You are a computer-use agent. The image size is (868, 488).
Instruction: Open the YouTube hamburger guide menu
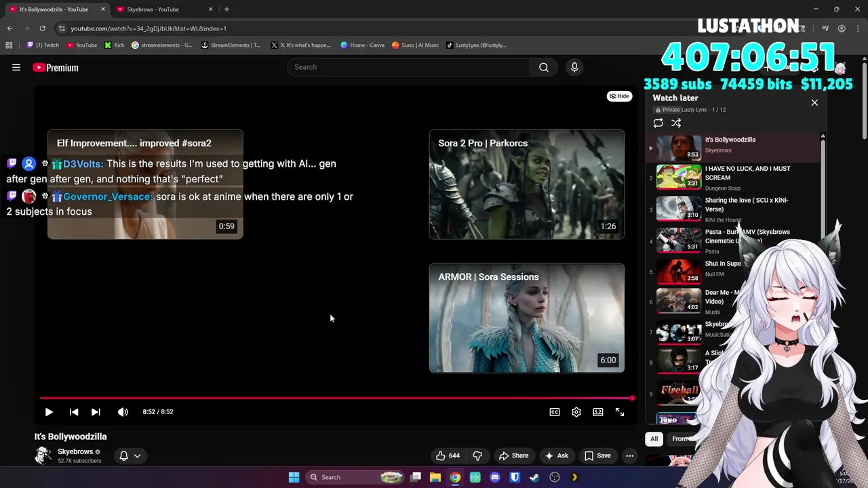point(16,67)
